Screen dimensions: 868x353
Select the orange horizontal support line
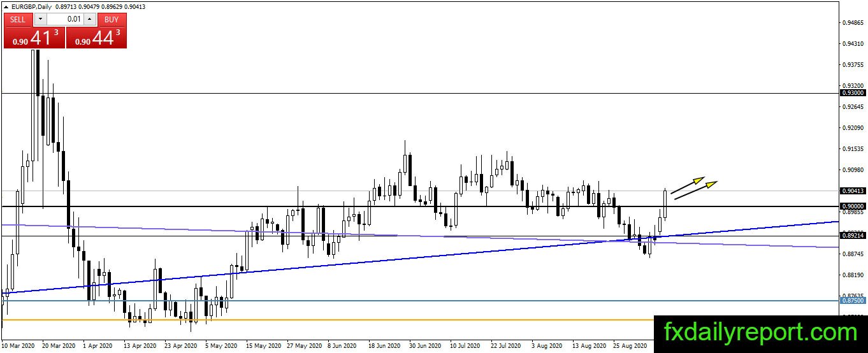pyautogui.click(x=319, y=320)
